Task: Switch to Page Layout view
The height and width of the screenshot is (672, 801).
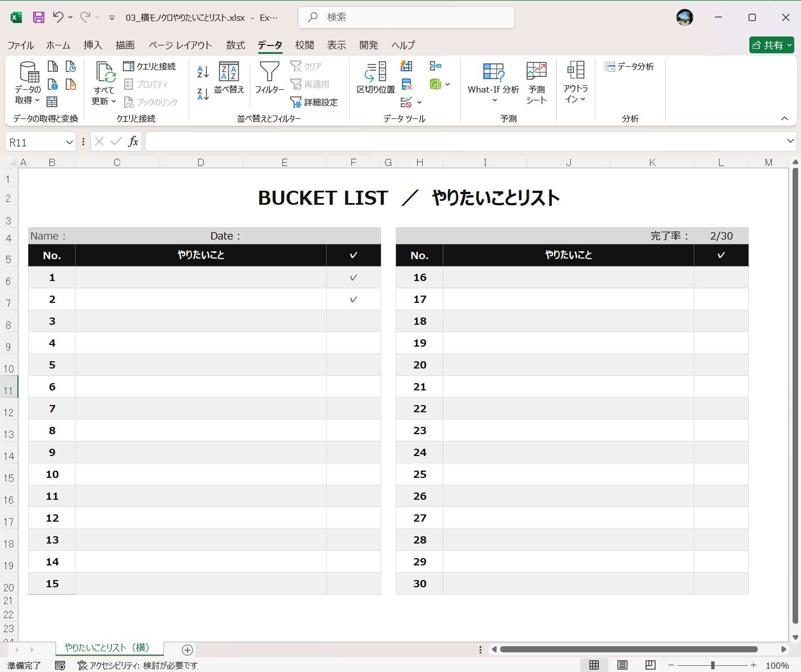Action: [x=623, y=665]
